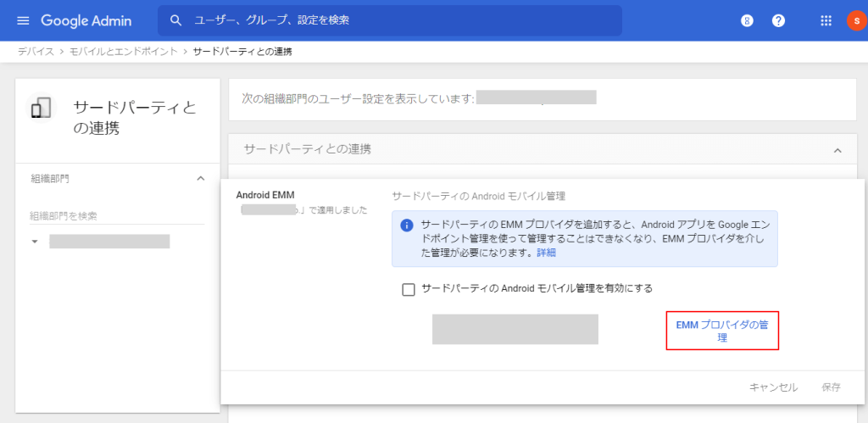Click the Android EMM label
The width and height of the screenshot is (868, 423).
(x=265, y=195)
